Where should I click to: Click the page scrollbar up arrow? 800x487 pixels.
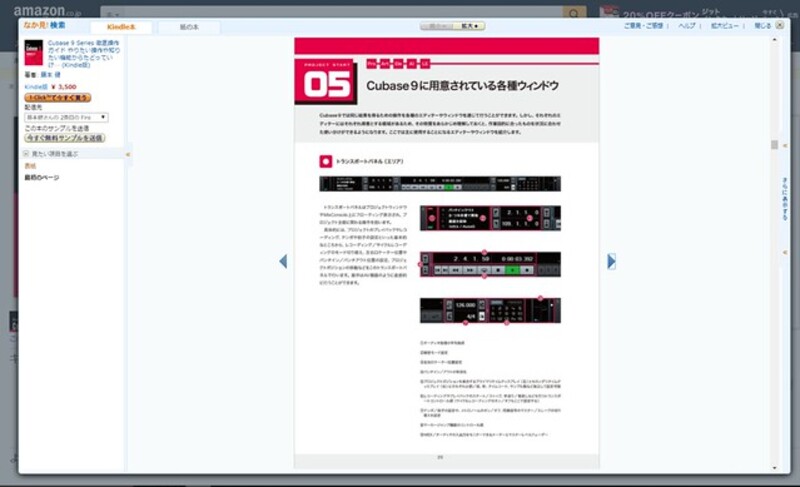774,40
